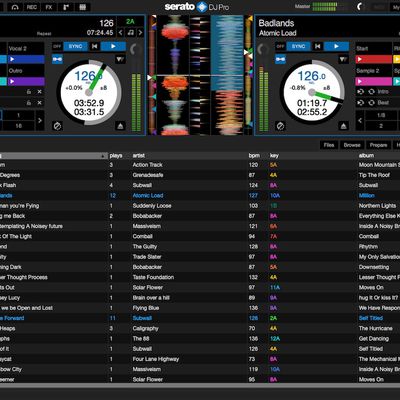Turn sync OFF on the left deck

point(57,46)
